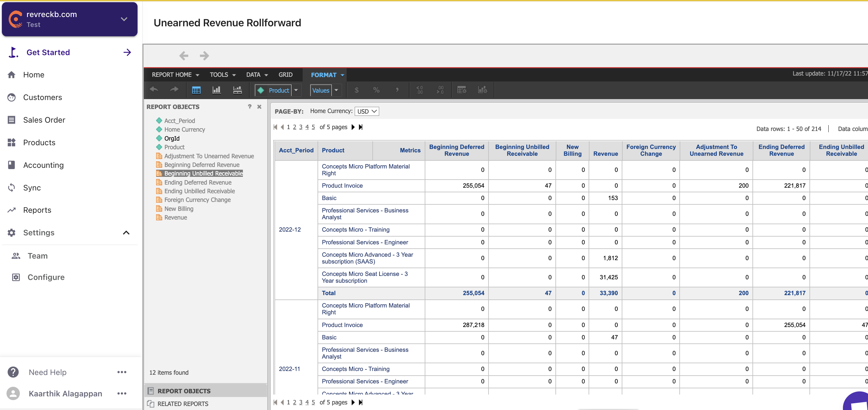Viewport: 868px width, 410px height.
Task: Jump to last page in top pager
Action: (361, 127)
